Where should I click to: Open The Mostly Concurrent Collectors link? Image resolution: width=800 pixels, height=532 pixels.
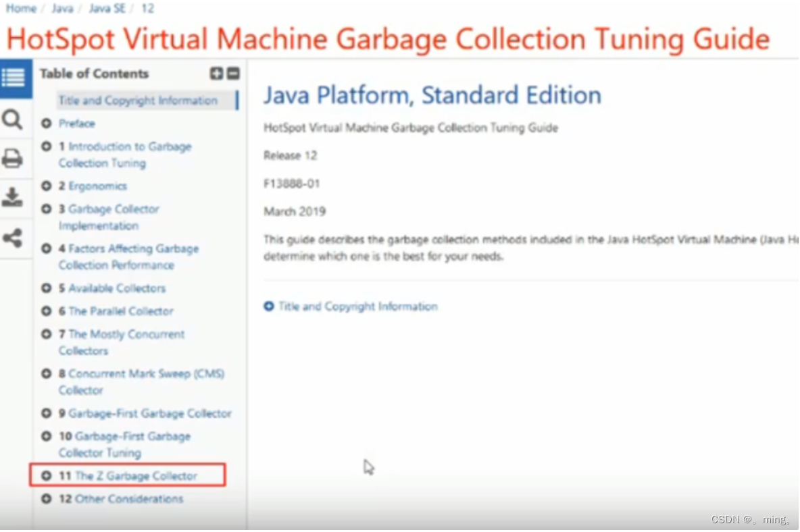click(122, 342)
